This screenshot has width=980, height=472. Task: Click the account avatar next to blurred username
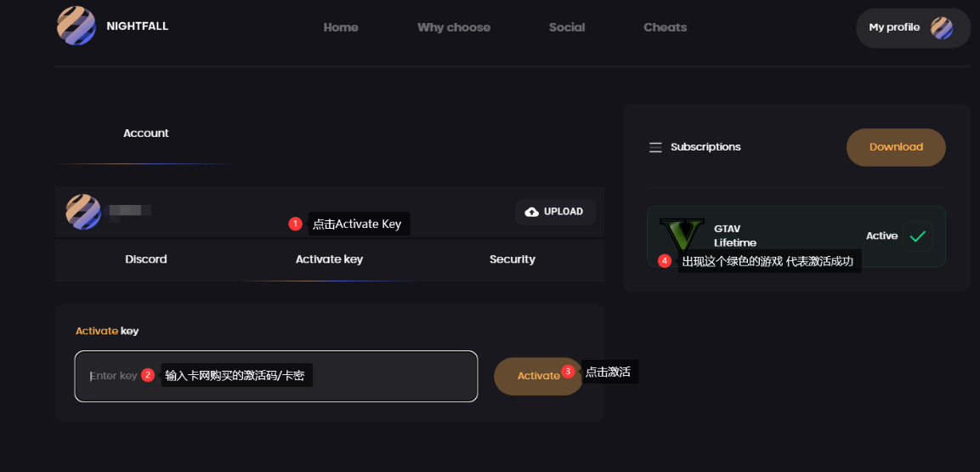pyautogui.click(x=84, y=212)
